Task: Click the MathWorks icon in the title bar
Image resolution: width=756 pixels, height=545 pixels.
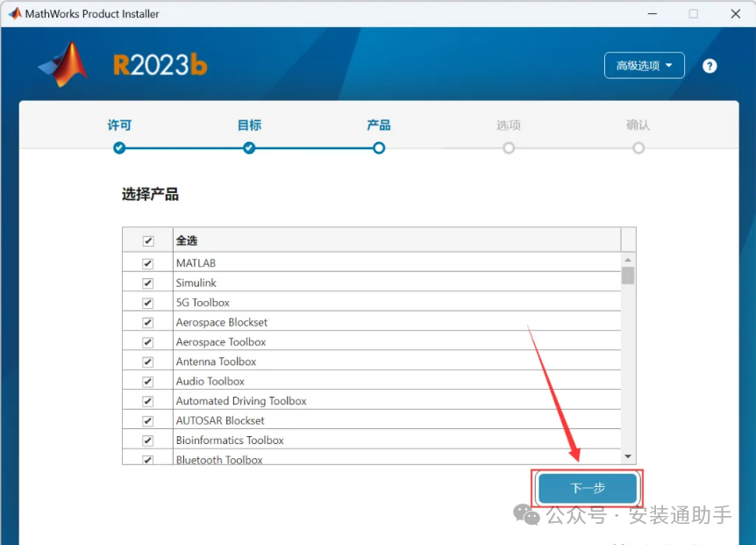Action: 15,13
